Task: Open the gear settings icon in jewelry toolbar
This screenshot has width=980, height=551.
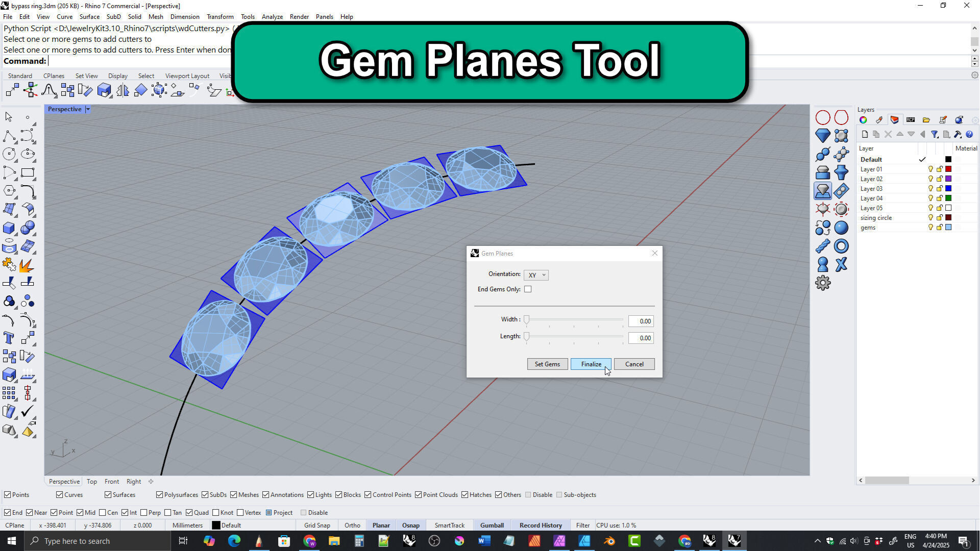Action: coord(822,283)
